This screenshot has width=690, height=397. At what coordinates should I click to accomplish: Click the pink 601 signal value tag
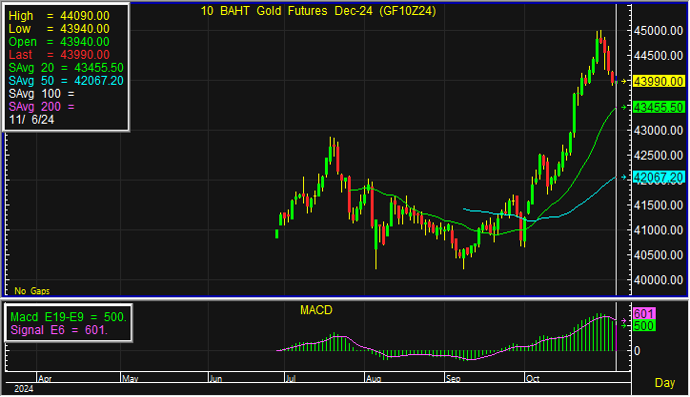pos(644,313)
